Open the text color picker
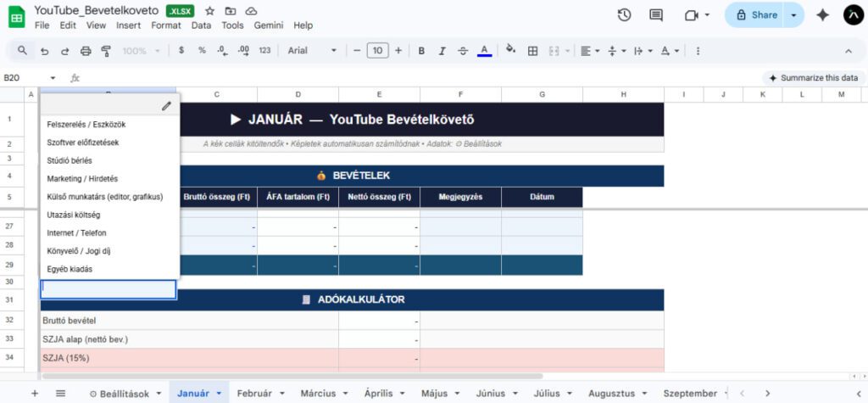Image resolution: width=868 pixels, height=403 pixels. click(x=484, y=51)
